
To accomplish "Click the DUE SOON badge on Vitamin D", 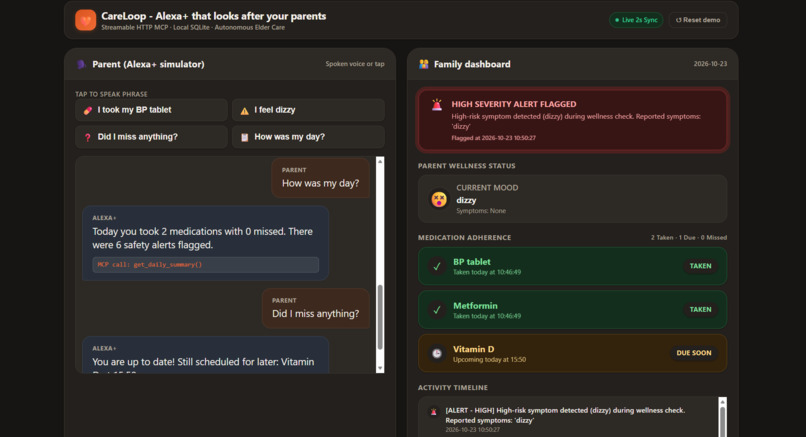I will (693, 353).
